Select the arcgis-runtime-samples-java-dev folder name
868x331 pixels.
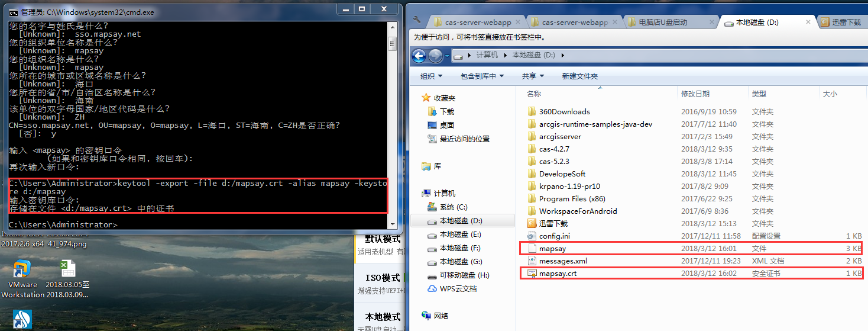[595, 124]
